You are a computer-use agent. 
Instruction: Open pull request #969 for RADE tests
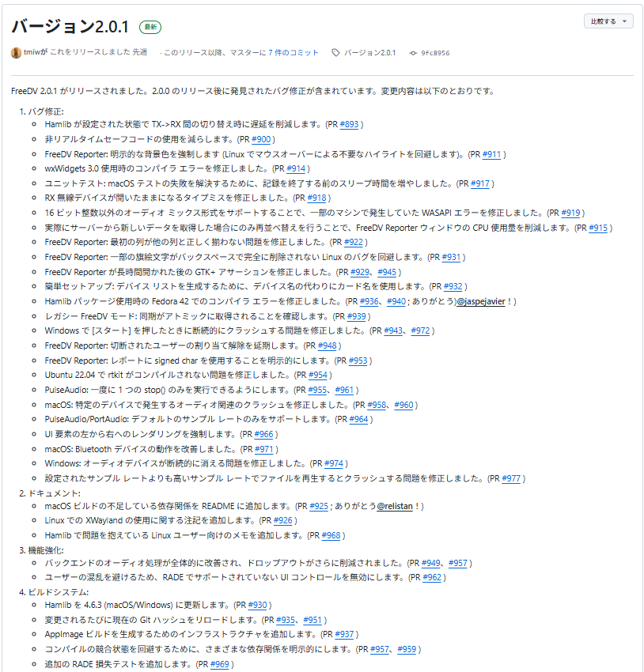point(219,664)
